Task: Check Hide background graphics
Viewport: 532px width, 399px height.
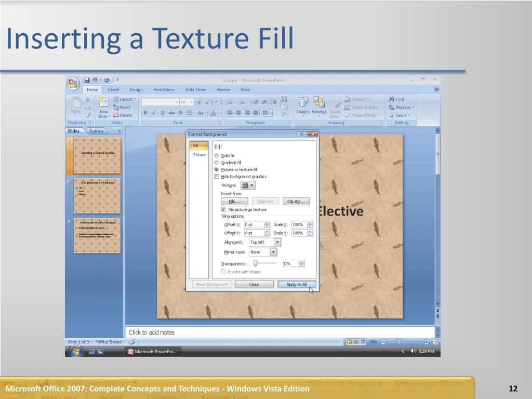Action: 217,177
